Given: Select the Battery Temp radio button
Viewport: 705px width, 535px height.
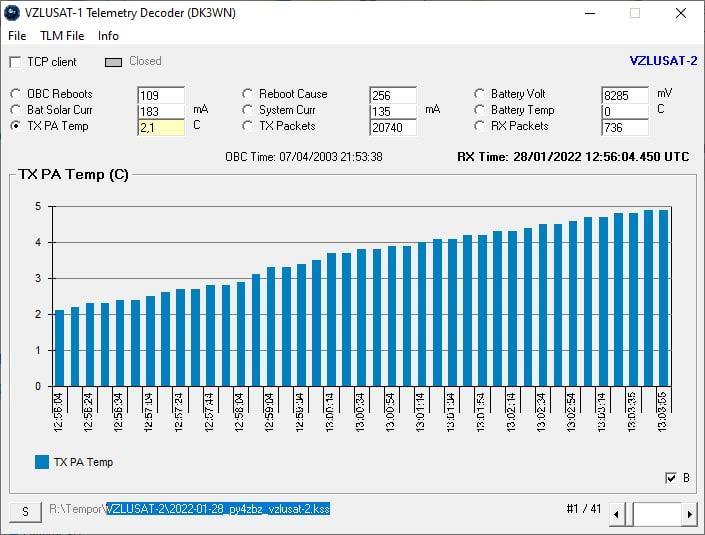Looking at the screenshot, I should (x=480, y=110).
